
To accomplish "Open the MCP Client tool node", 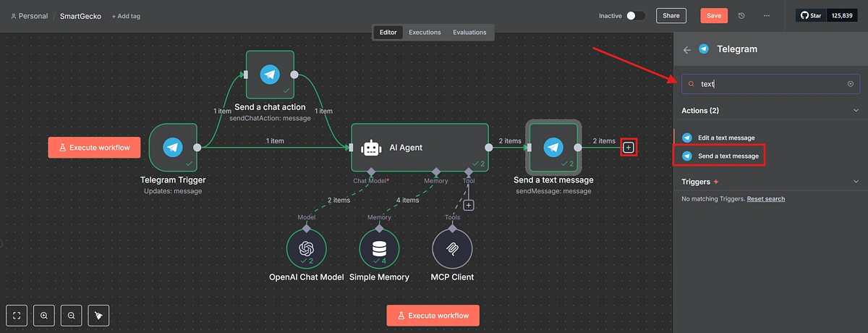I will (452, 248).
